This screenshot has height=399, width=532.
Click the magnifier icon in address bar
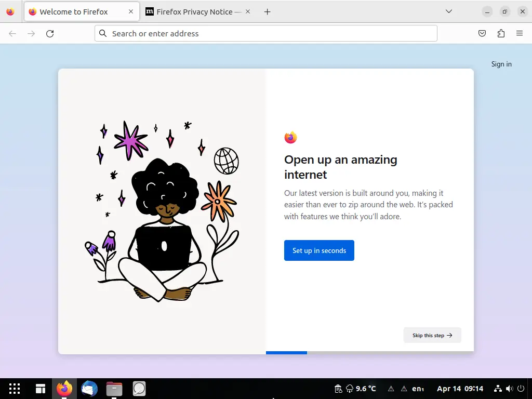point(103,33)
